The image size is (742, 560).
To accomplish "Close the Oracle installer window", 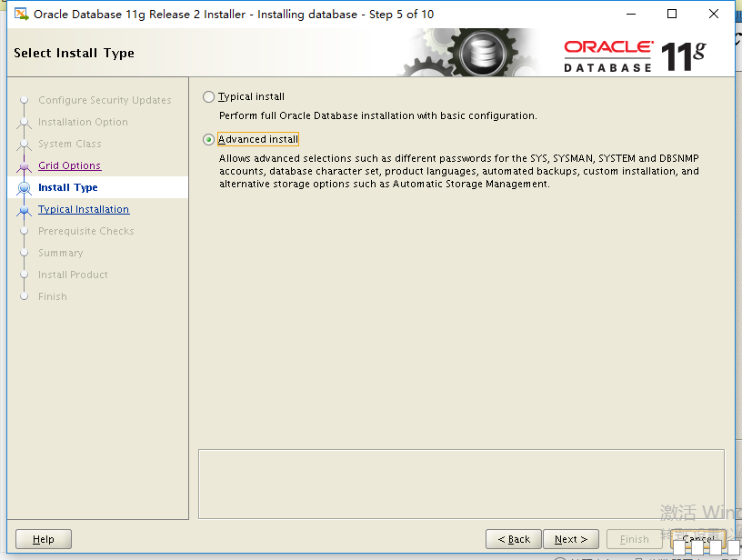I will tap(714, 15).
